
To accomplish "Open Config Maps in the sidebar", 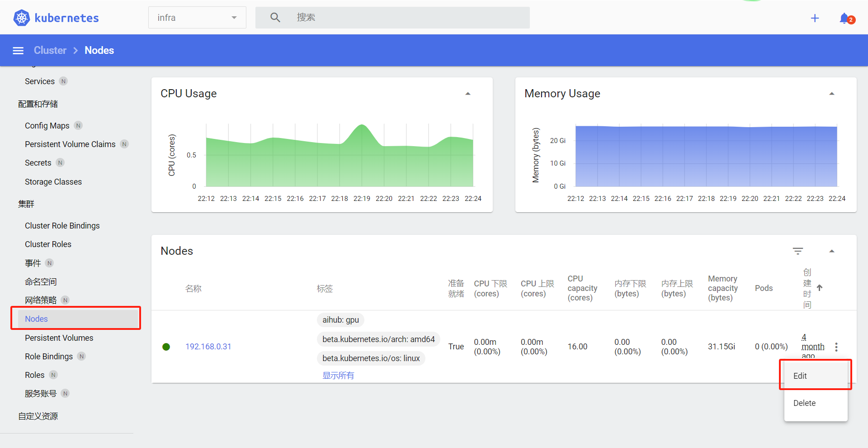I will [47, 126].
